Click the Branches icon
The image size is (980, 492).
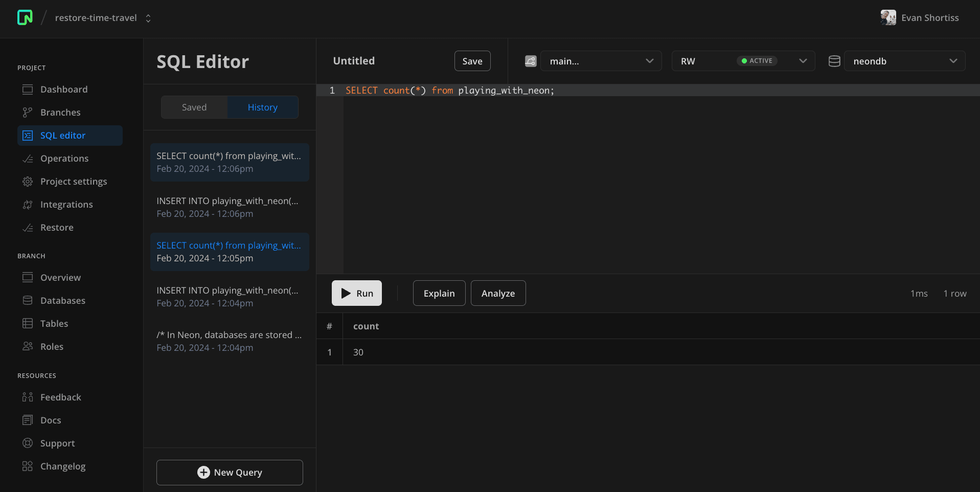point(28,113)
